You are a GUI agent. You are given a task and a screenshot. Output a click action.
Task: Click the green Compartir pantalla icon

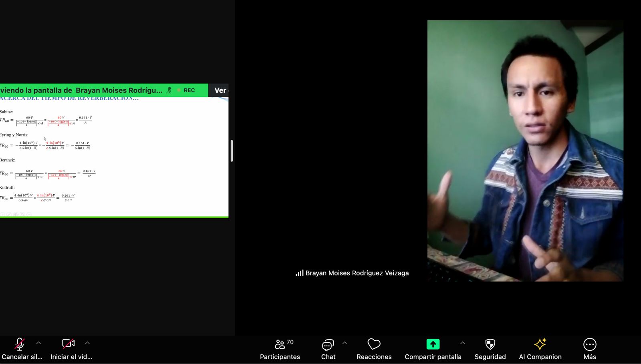[x=433, y=344]
